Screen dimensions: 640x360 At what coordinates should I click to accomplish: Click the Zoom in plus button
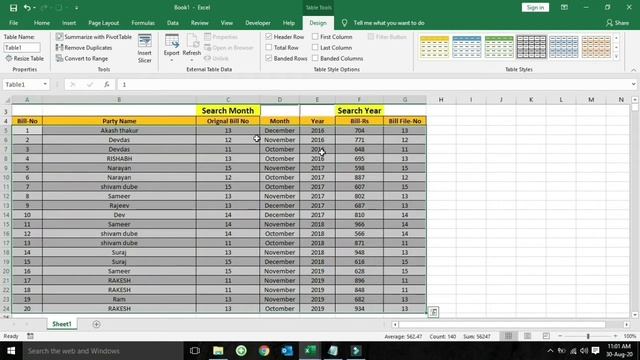click(x=616, y=336)
